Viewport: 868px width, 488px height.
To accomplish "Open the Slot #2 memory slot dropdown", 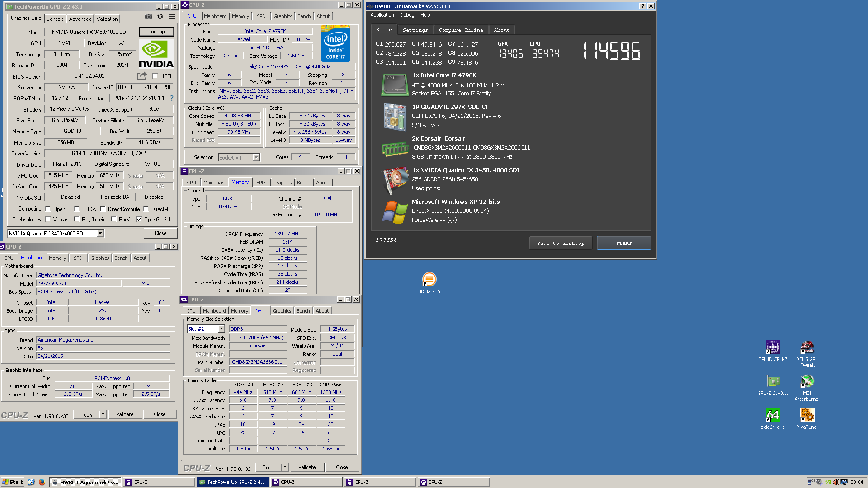I will click(x=221, y=329).
